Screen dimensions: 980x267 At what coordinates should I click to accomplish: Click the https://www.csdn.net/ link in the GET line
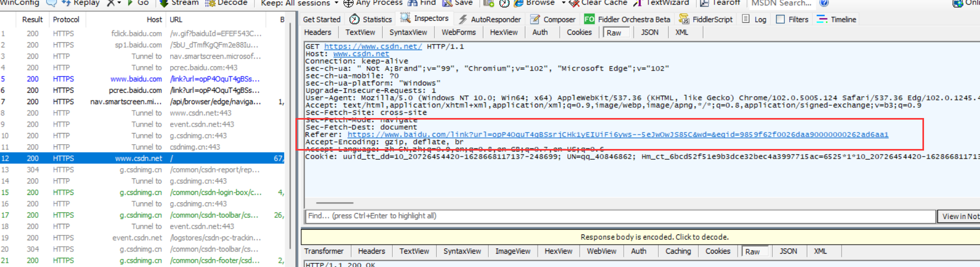coord(373,46)
